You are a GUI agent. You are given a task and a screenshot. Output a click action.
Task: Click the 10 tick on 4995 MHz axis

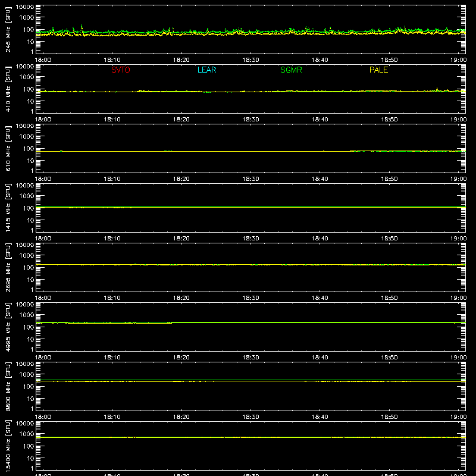(x=30, y=339)
